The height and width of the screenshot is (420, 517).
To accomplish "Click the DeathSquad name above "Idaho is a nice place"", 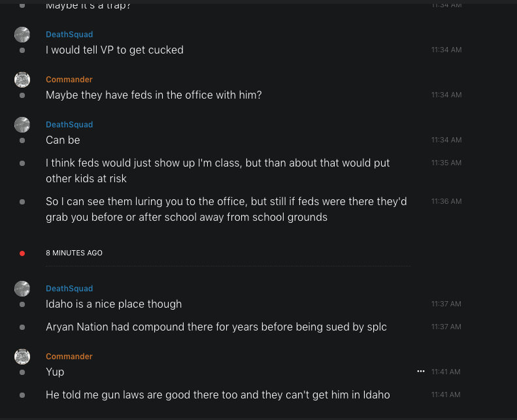I will (69, 289).
